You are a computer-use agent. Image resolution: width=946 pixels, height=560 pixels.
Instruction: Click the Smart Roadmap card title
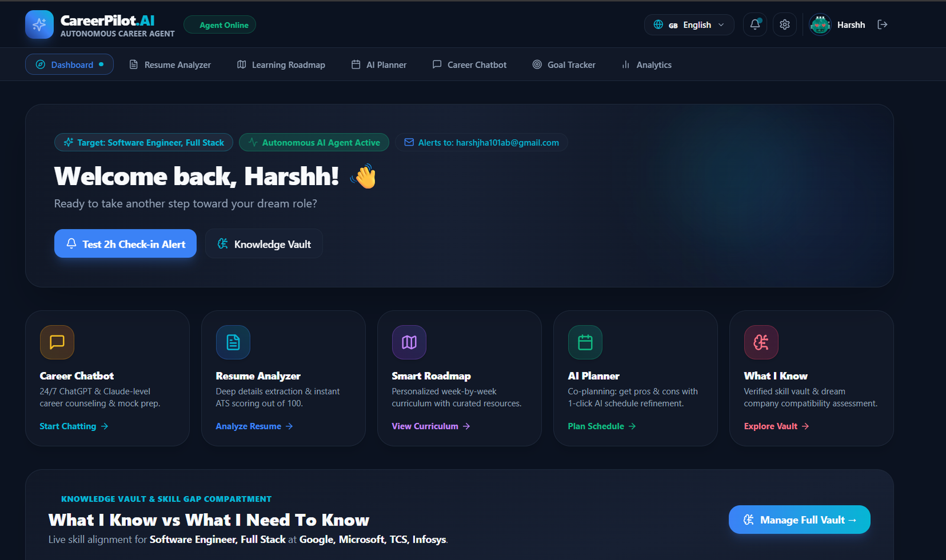pyautogui.click(x=431, y=376)
